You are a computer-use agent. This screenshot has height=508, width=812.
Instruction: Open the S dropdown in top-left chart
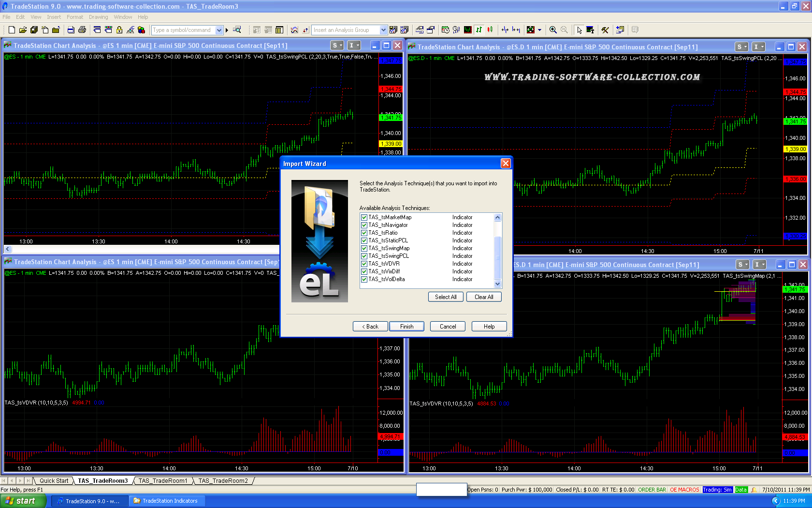point(337,45)
